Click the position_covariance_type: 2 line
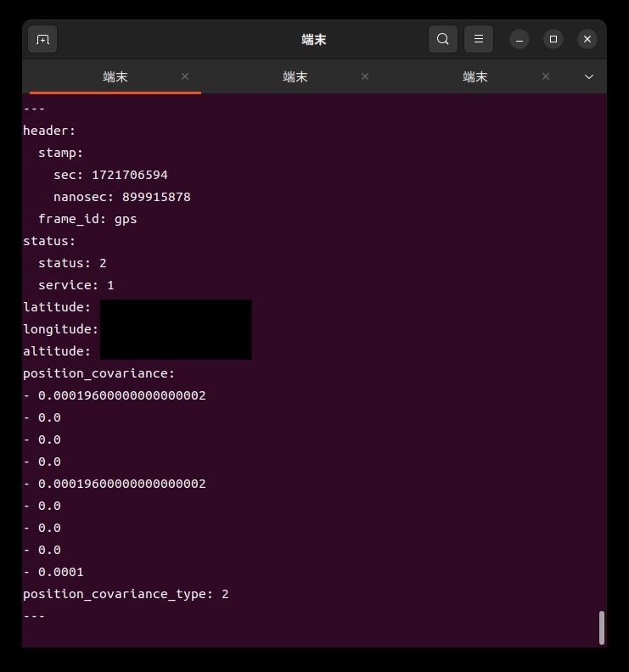This screenshot has width=629, height=672. (x=126, y=595)
